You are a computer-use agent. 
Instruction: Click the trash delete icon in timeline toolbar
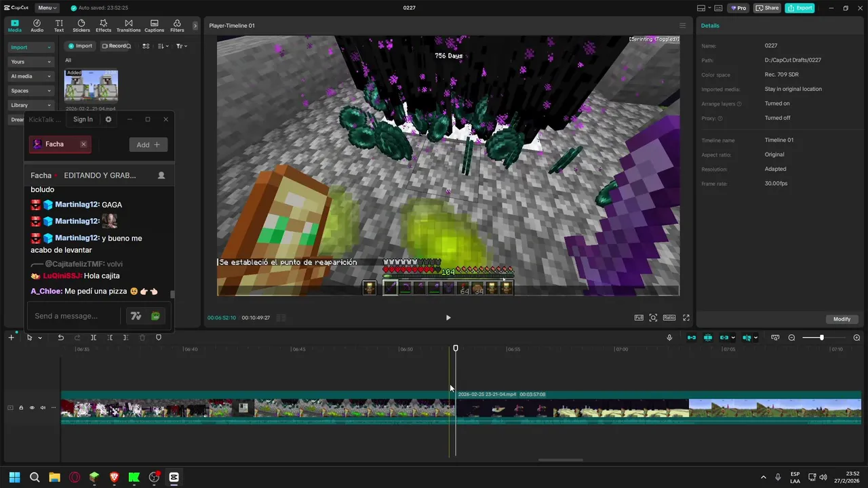pyautogui.click(x=142, y=338)
